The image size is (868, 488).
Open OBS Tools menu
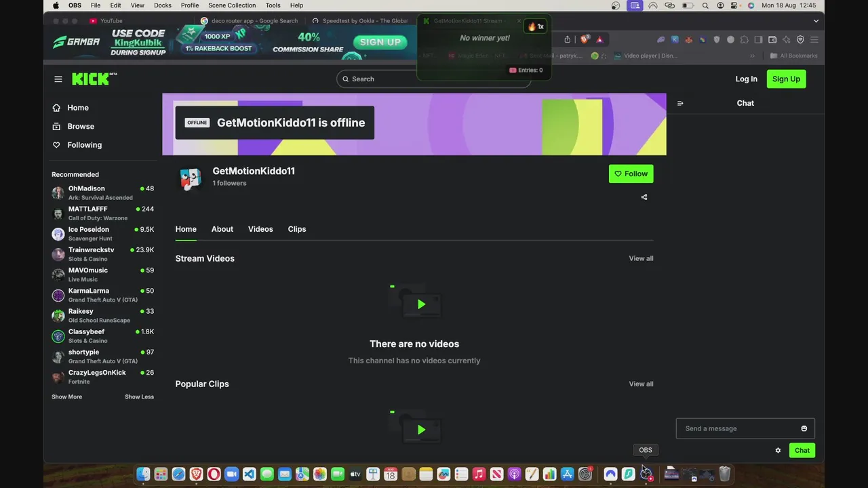pos(273,5)
